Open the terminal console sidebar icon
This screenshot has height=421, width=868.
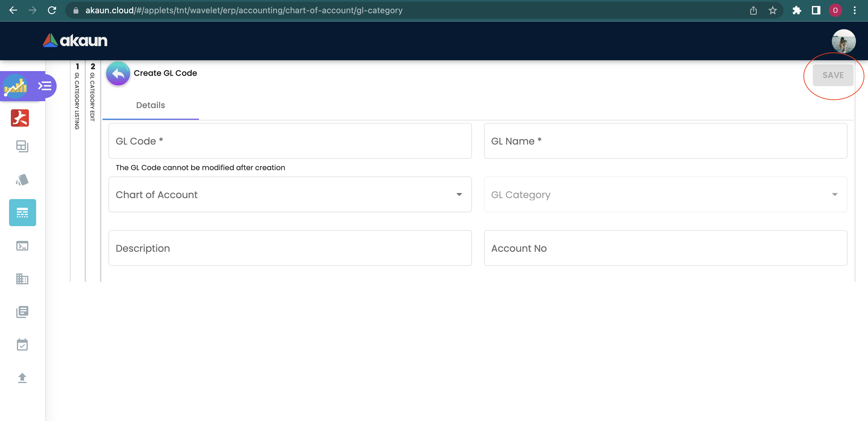click(22, 246)
